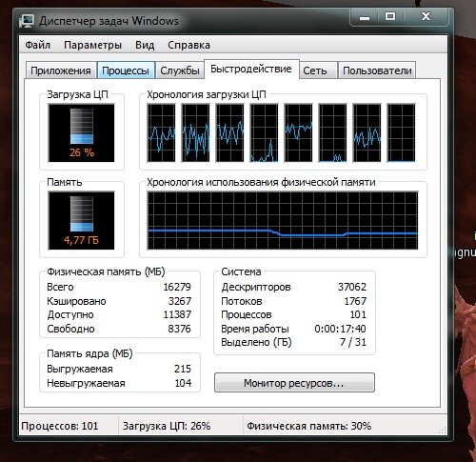
Task: Open the Параметры menu
Action: click(x=92, y=45)
